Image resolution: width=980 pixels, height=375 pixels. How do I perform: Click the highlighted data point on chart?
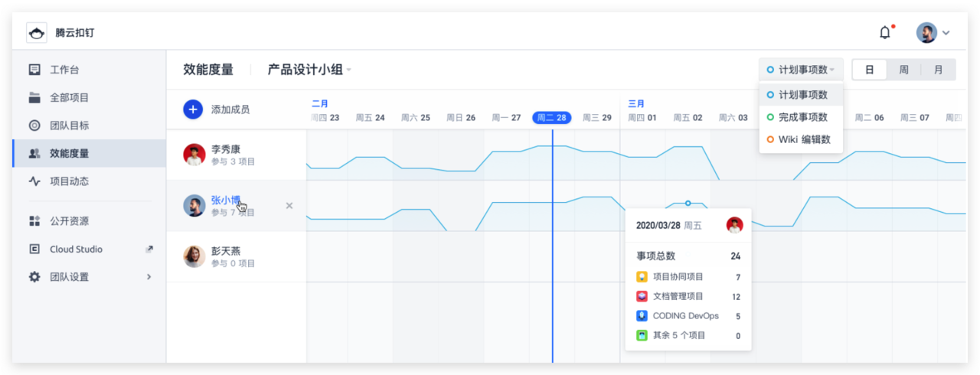(688, 203)
